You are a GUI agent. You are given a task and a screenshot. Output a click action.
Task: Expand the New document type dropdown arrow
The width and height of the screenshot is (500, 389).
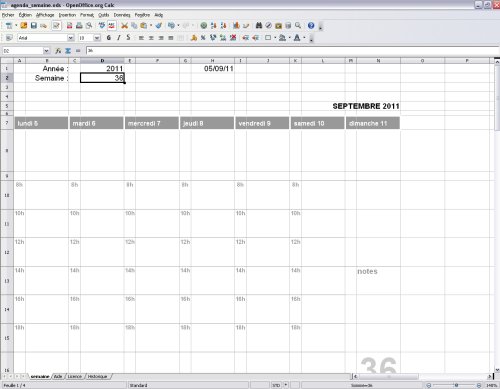(16, 26)
